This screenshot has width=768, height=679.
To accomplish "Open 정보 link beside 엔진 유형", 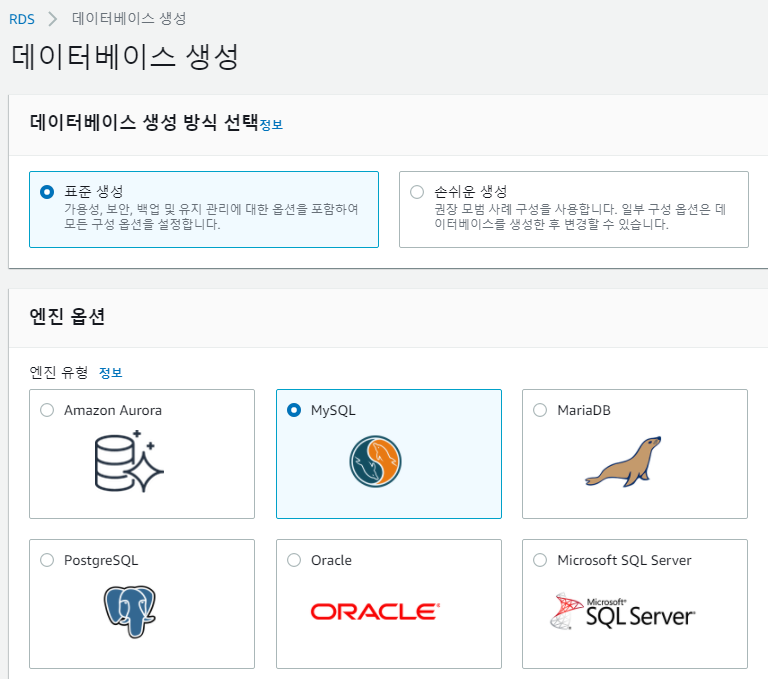I will coord(111,373).
